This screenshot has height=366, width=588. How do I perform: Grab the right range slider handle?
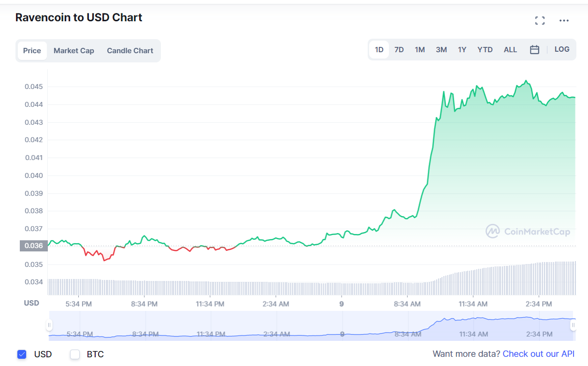tap(573, 324)
